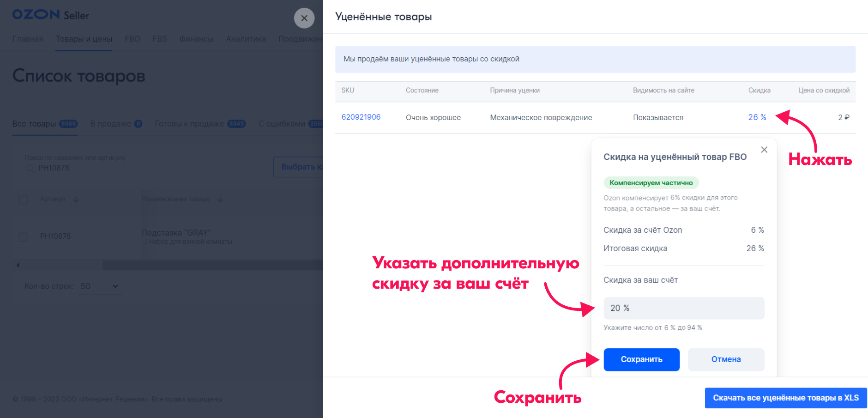Click the hint Укажите число от 6 % до 94 %
This screenshot has height=418, width=868.
(x=653, y=327)
